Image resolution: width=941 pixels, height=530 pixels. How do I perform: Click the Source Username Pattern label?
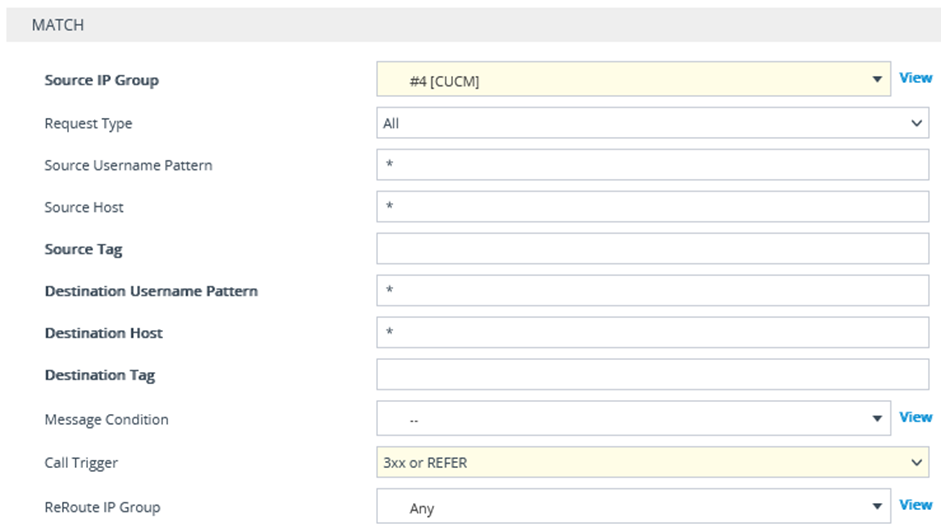128,165
